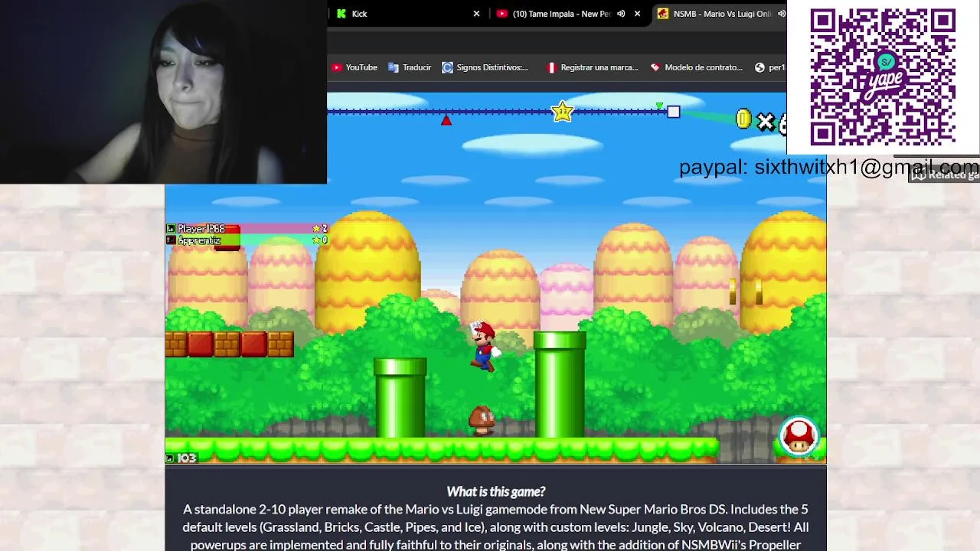Open the Traducir bookmark
The image size is (980, 551).
pos(410,67)
